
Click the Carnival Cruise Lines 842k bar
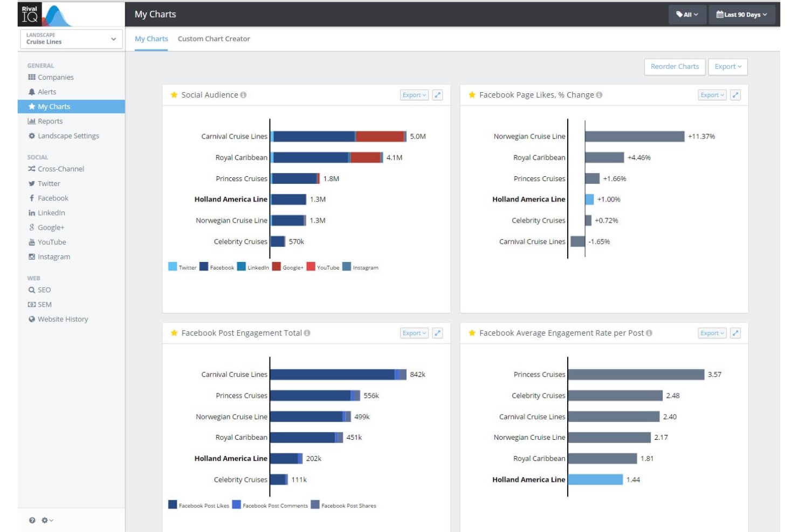click(338, 375)
